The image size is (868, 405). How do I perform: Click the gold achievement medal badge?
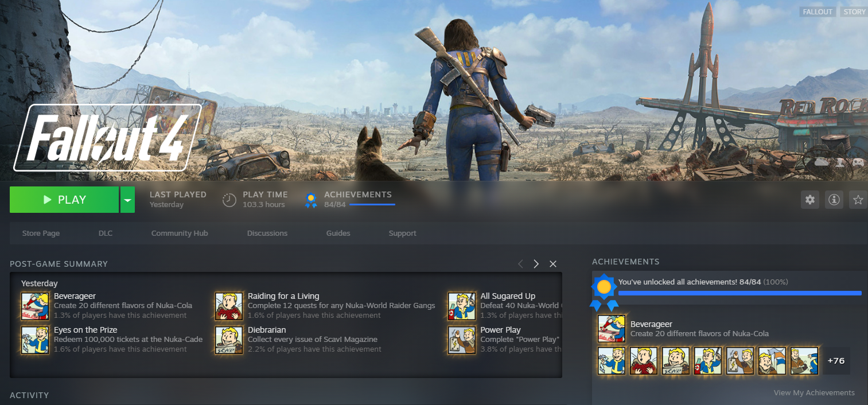604,291
